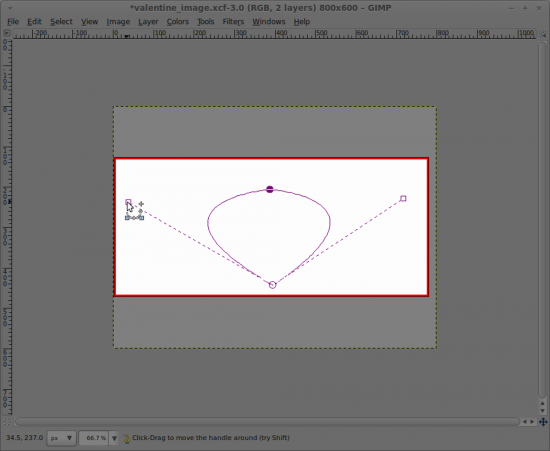Click vertical scrollbar down arrow
This screenshot has width=550, height=451.
pyautogui.click(x=543, y=411)
